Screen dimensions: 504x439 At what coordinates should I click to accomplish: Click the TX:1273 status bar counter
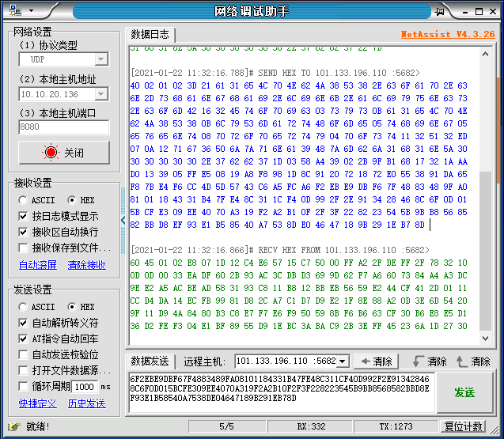pos(396,427)
